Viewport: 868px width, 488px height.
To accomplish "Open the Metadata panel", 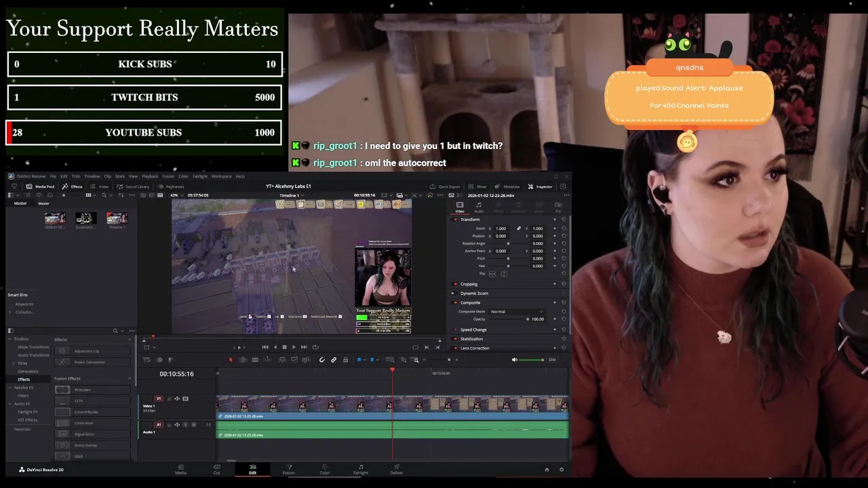I will coord(508,186).
